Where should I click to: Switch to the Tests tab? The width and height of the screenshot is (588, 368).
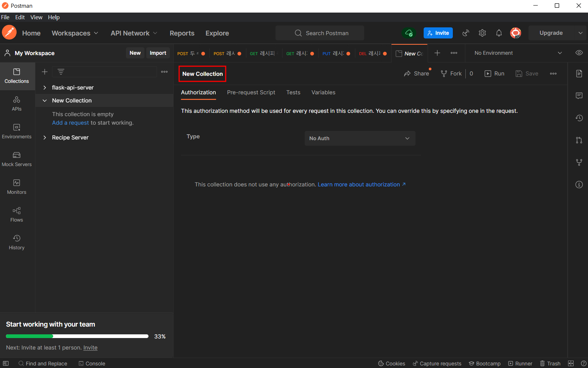[293, 92]
